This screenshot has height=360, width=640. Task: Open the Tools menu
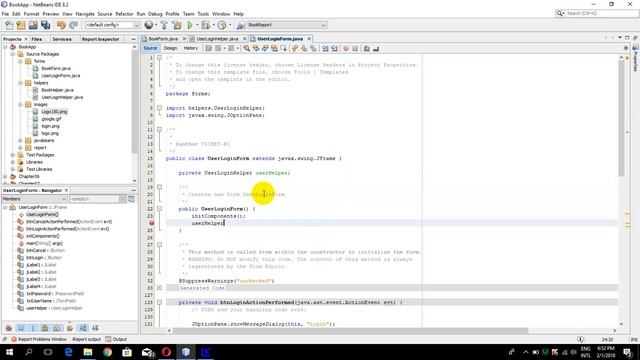203,14
